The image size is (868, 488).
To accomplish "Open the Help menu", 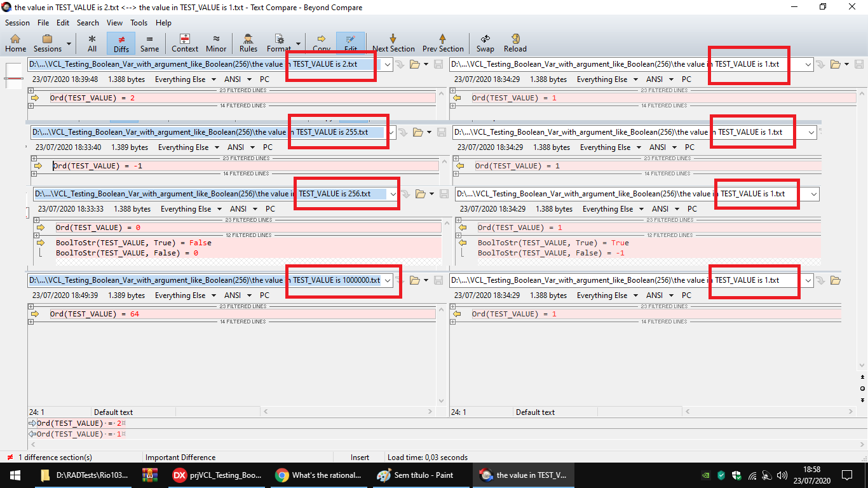I will coord(163,23).
